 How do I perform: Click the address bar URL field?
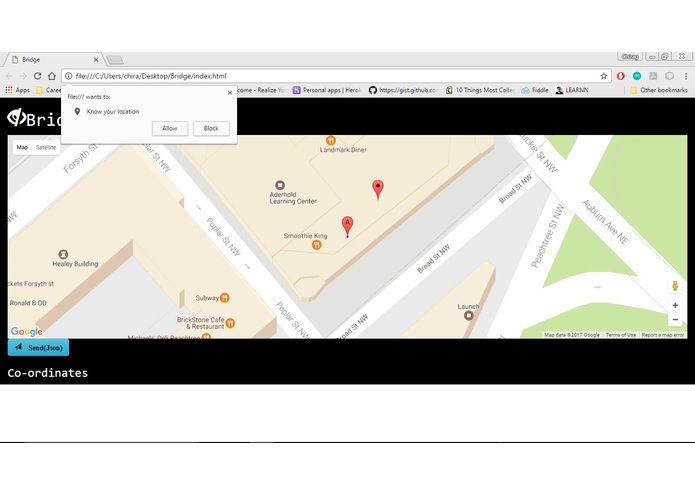[337, 76]
